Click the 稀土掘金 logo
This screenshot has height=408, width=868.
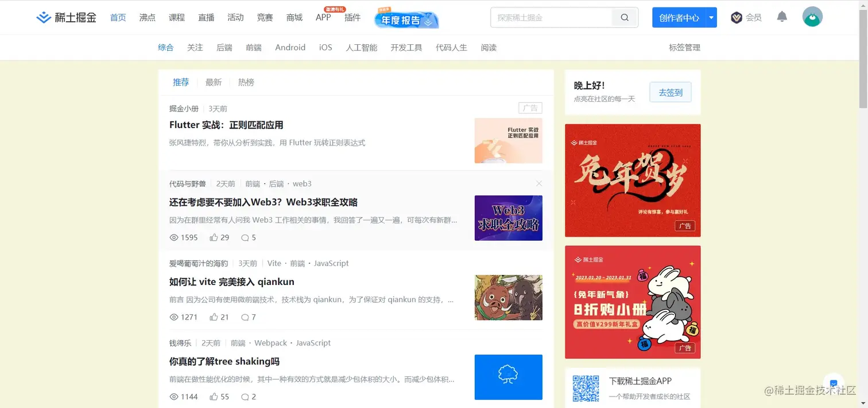click(67, 17)
